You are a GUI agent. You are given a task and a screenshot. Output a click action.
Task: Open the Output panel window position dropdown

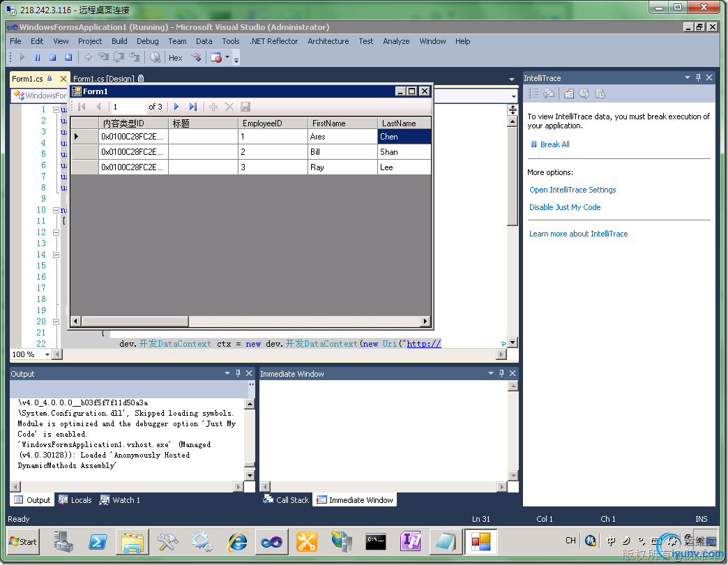tap(227, 373)
